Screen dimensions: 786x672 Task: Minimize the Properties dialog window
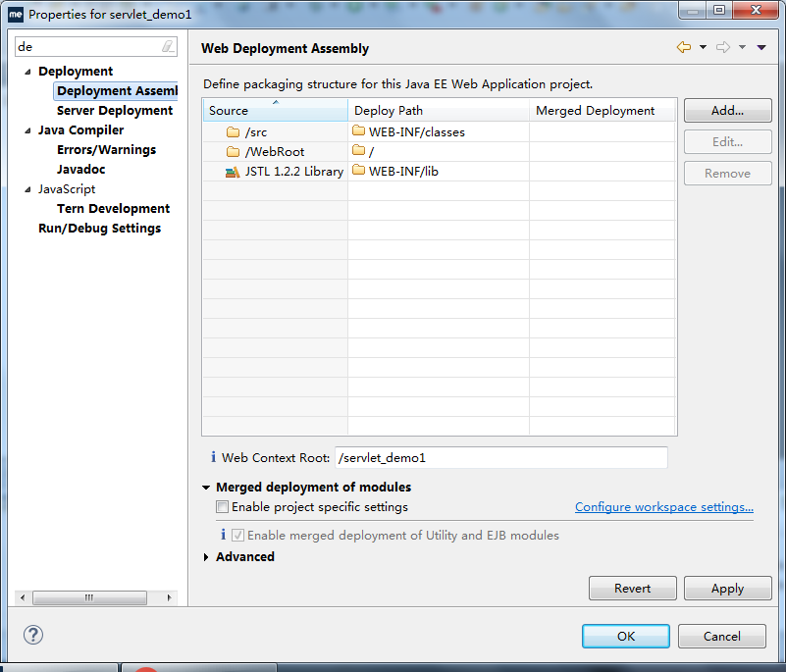[x=693, y=11]
